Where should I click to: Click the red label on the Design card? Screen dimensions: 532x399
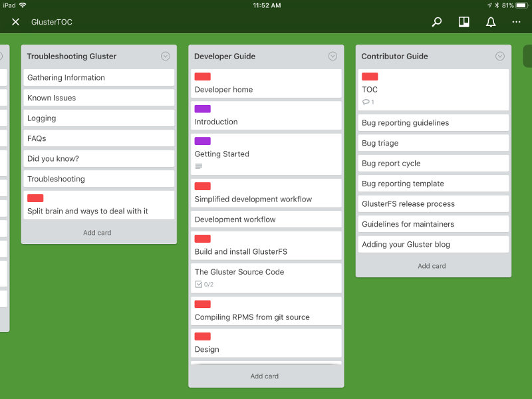[202, 336]
